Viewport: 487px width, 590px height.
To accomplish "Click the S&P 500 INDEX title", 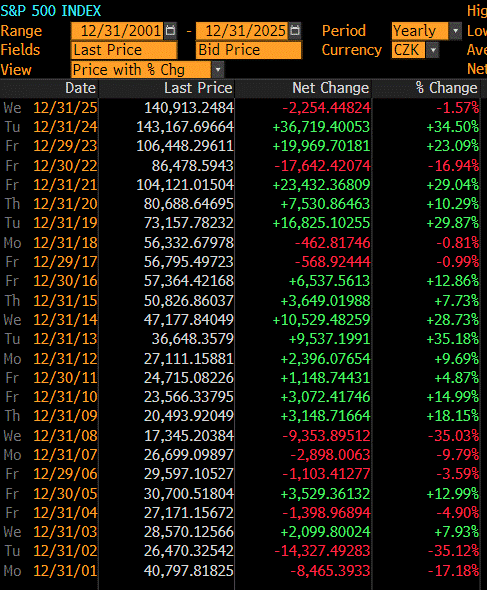I will [51, 11].
